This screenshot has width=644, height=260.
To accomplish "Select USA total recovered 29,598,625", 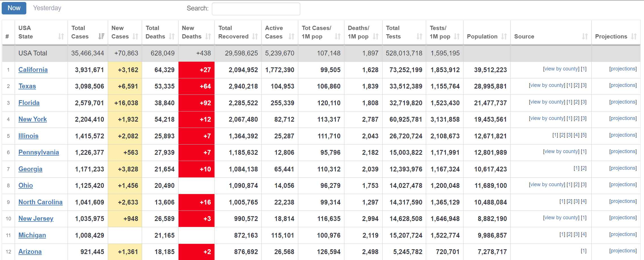I will [241, 53].
